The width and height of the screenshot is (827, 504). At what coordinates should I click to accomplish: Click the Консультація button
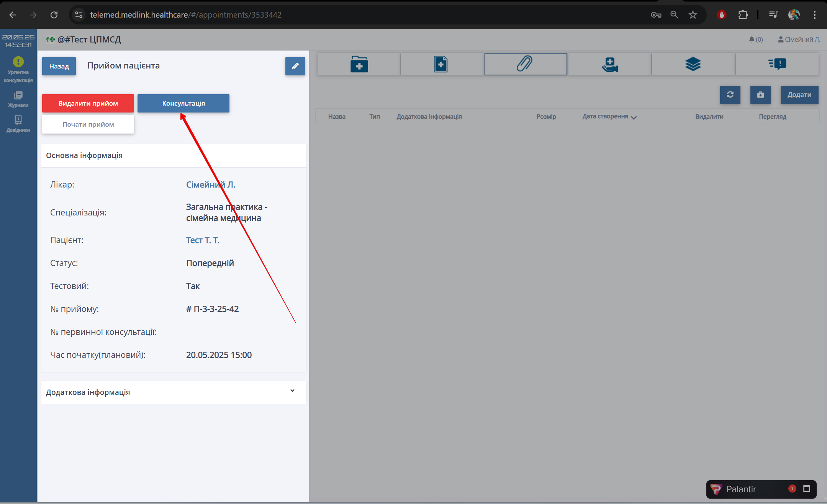pos(183,103)
